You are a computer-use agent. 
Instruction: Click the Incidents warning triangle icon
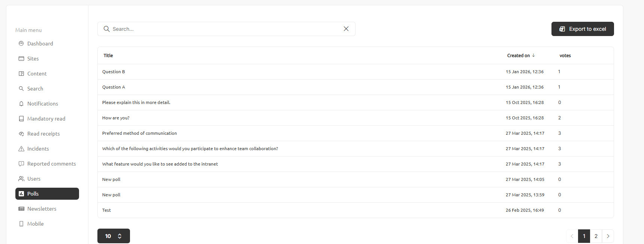[21, 149]
